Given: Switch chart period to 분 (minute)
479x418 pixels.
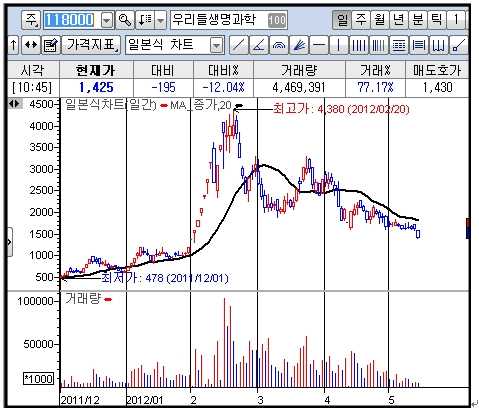Looking at the screenshot, I should [x=418, y=20].
